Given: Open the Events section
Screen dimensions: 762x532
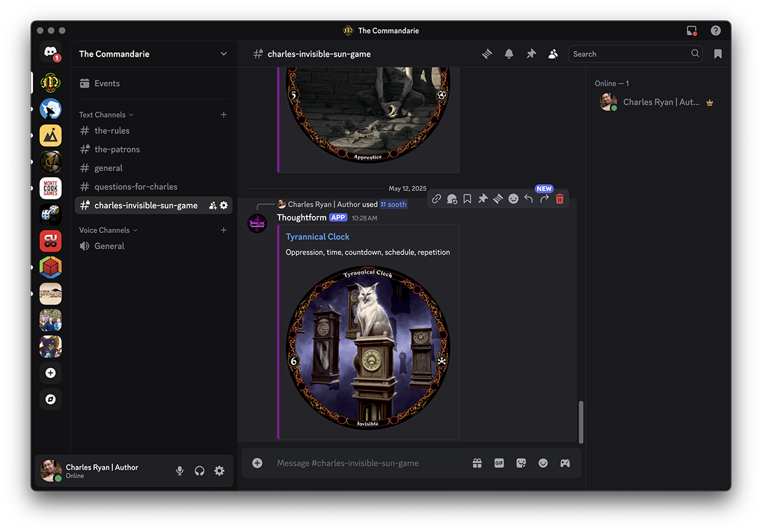Looking at the screenshot, I should click(x=154, y=84).
